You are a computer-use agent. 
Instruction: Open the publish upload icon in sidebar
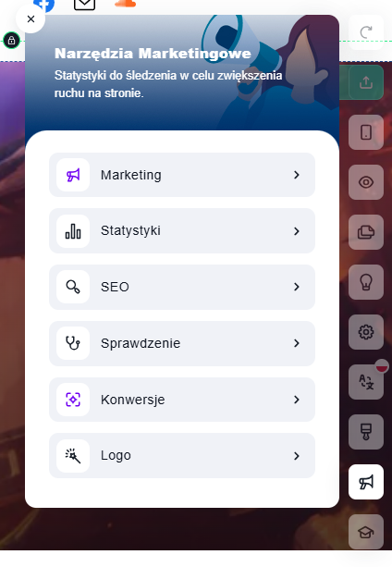click(x=366, y=82)
